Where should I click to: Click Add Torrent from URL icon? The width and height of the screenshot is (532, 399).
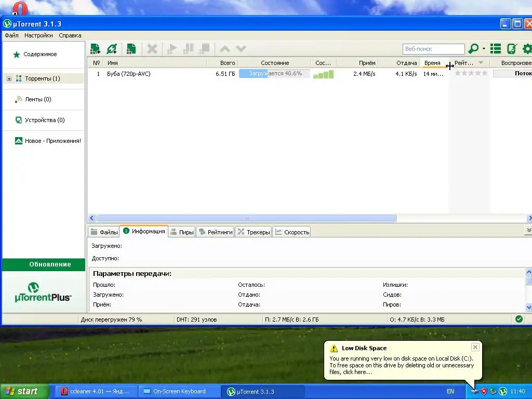click(x=112, y=49)
